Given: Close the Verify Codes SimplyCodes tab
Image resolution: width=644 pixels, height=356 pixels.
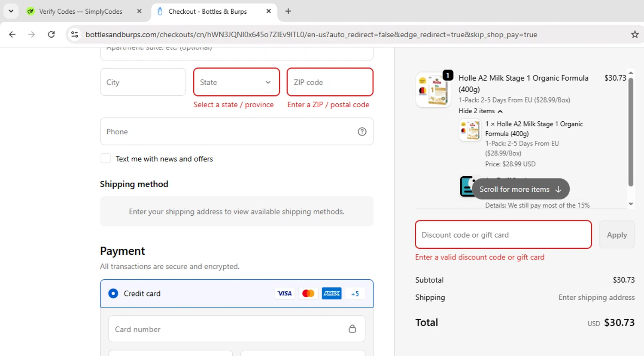Looking at the screenshot, I should [x=139, y=11].
